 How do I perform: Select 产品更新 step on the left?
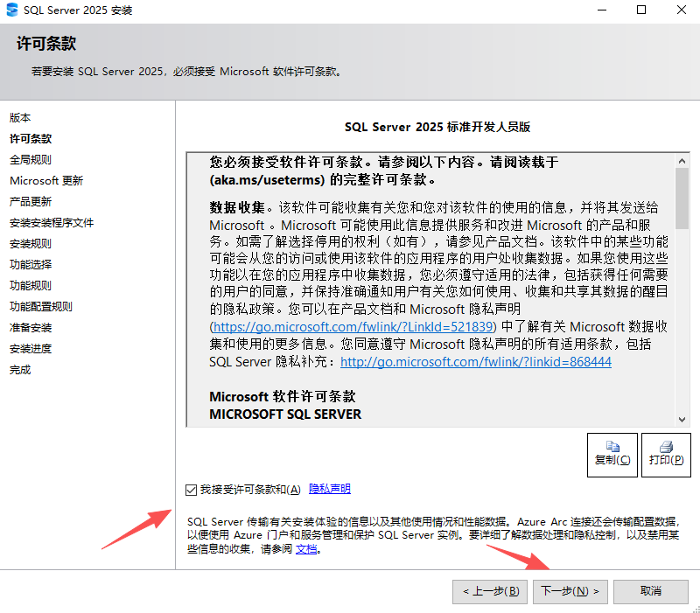(30, 201)
